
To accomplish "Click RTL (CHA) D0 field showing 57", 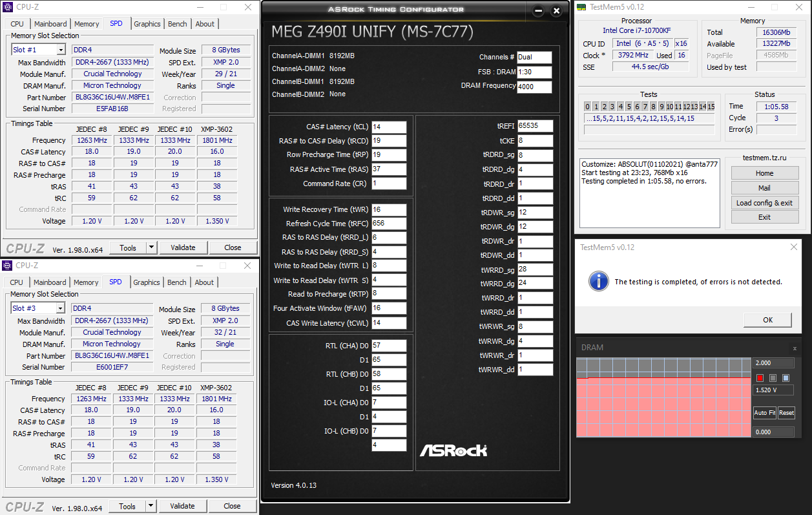I will tap(389, 346).
